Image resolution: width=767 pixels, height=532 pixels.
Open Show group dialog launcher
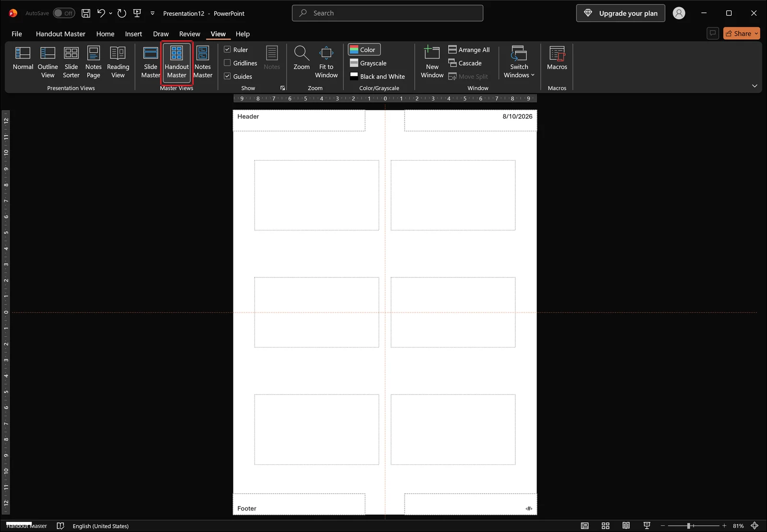(x=282, y=88)
